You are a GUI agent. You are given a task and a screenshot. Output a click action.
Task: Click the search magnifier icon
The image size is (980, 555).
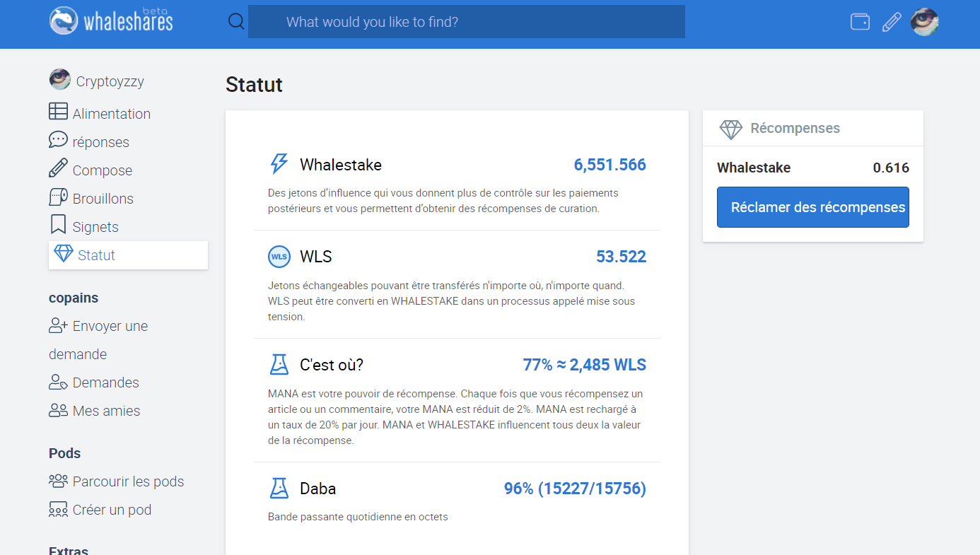click(236, 22)
